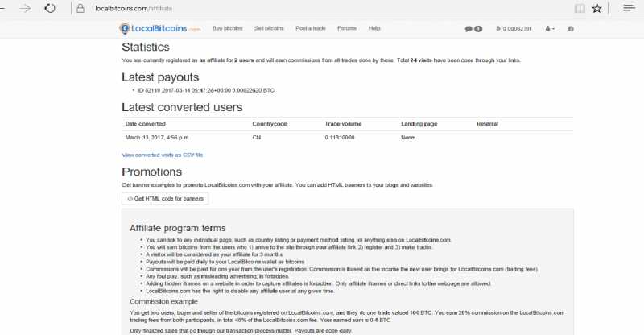This screenshot has width=644, height=335.
Task: Open the Forums page
Action: pyautogui.click(x=347, y=28)
